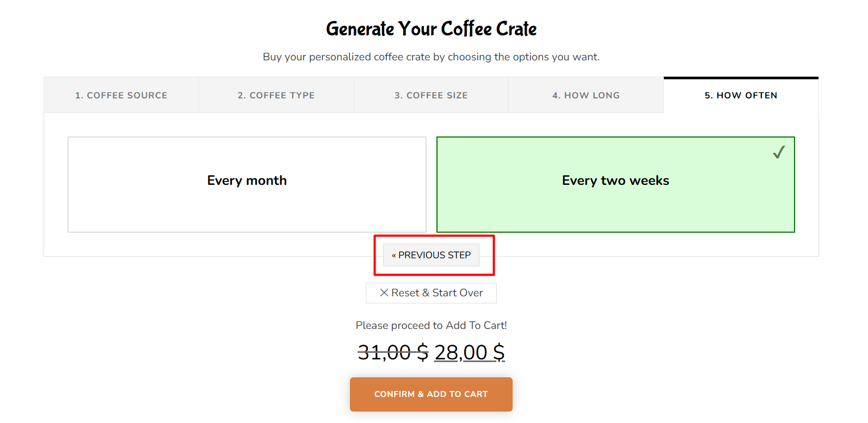
Task: Select the Every two weeks card
Action: (x=615, y=184)
